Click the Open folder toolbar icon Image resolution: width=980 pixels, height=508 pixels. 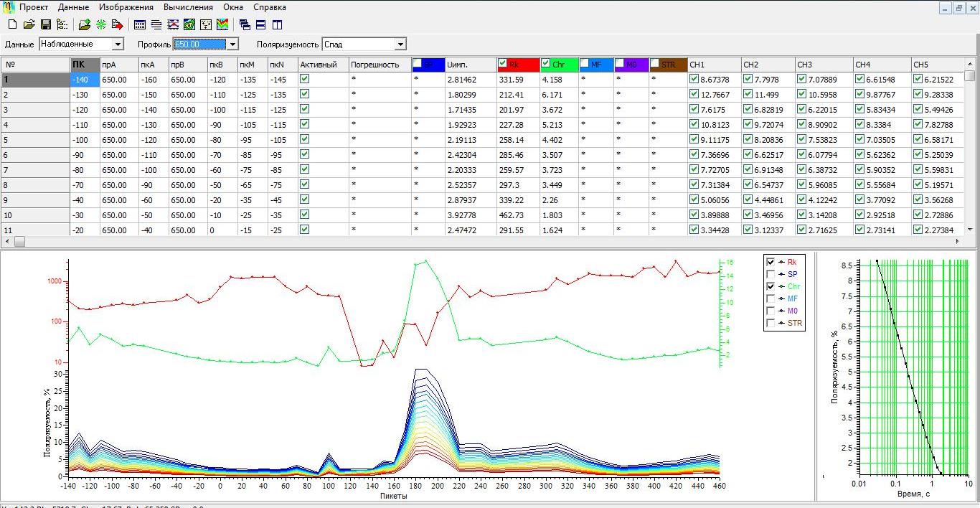[x=29, y=24]
